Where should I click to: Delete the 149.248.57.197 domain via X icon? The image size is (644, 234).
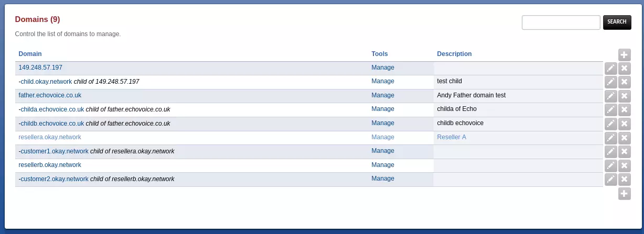pyautogui.click(x=624, y=68)
